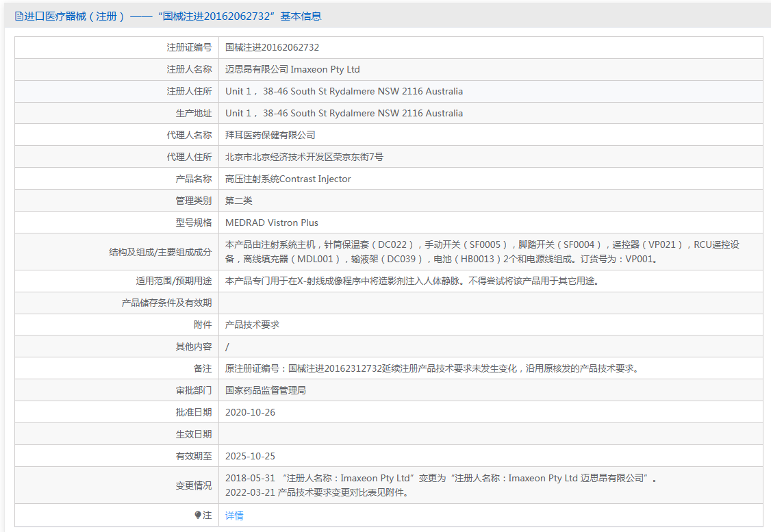771x532 pixels.
Task: Click the slash value in 其他内容 row
Action: click(227, 347)
